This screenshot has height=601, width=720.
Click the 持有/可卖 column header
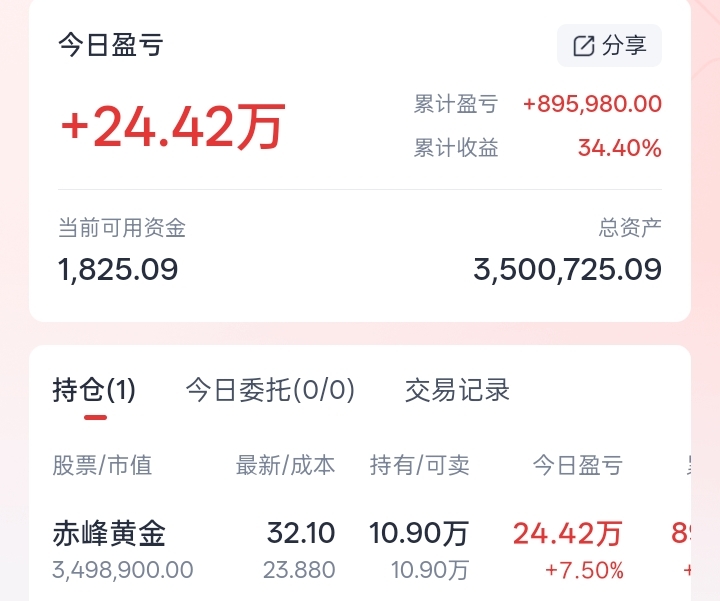(x=419, y=465)
